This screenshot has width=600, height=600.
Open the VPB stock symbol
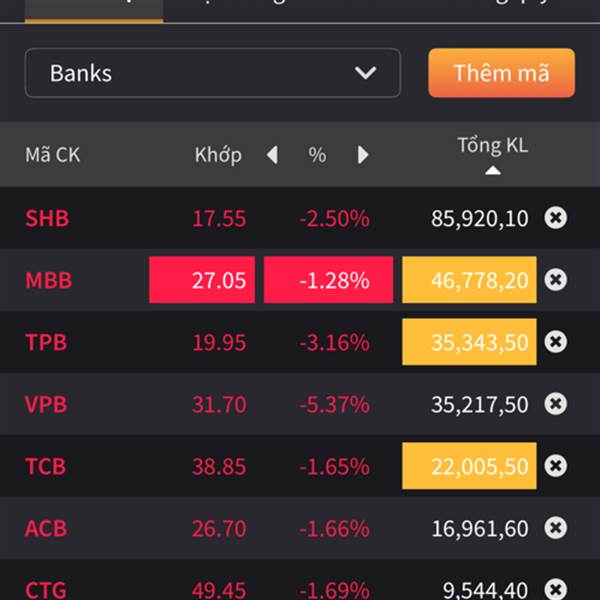46,404
